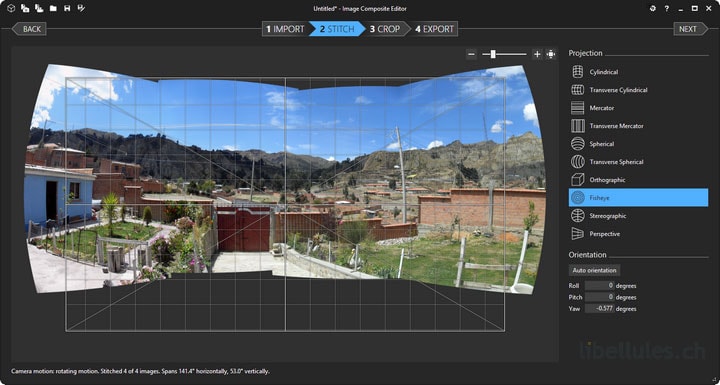The height and width of the screenshot is (385, 720).
Task: Choose the Mercator projection
Action: [x=638, y=108]
